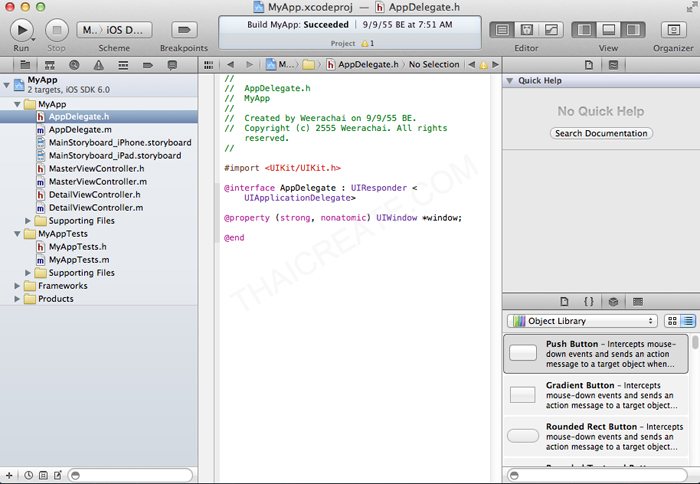Go back in editor history
This screenshot has height=484, width=700.
[x=230, y=65]
